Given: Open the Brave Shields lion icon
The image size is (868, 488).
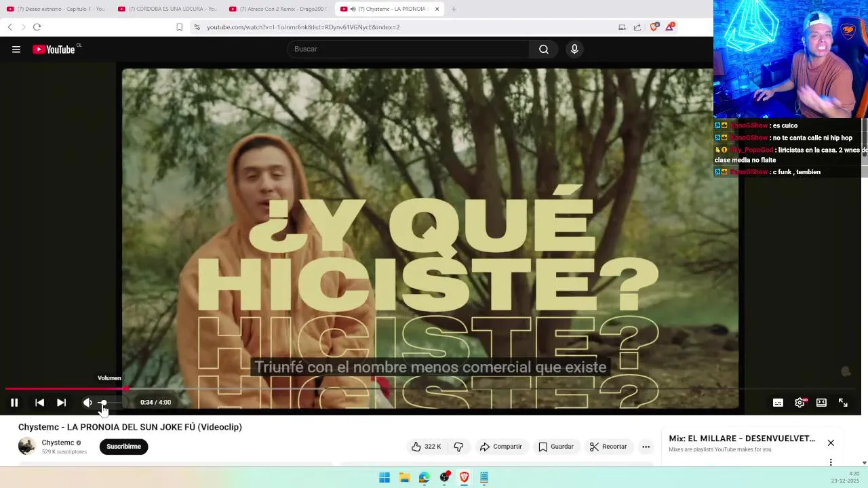Looking at the screenshot, I should [654, 26].
